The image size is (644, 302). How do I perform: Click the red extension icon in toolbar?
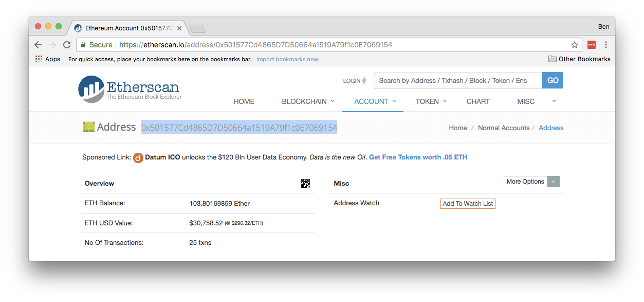(x=592, y=45)
